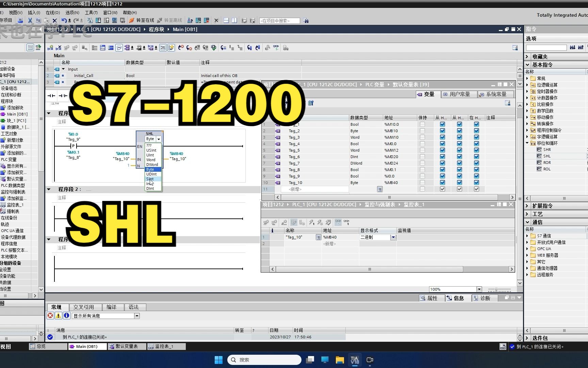Click the Show information blue i filter

coord(67,316)
